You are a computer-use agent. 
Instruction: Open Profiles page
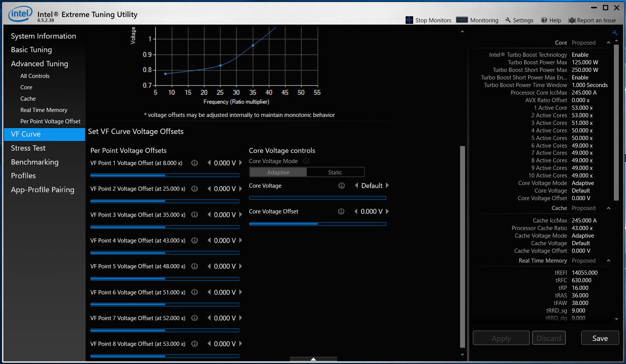23,176
